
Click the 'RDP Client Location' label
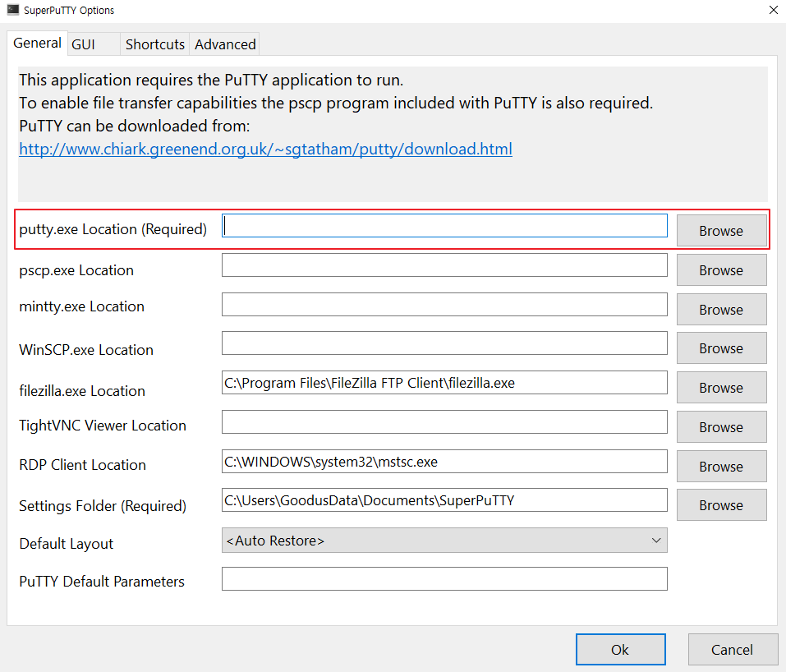[82, 465]
